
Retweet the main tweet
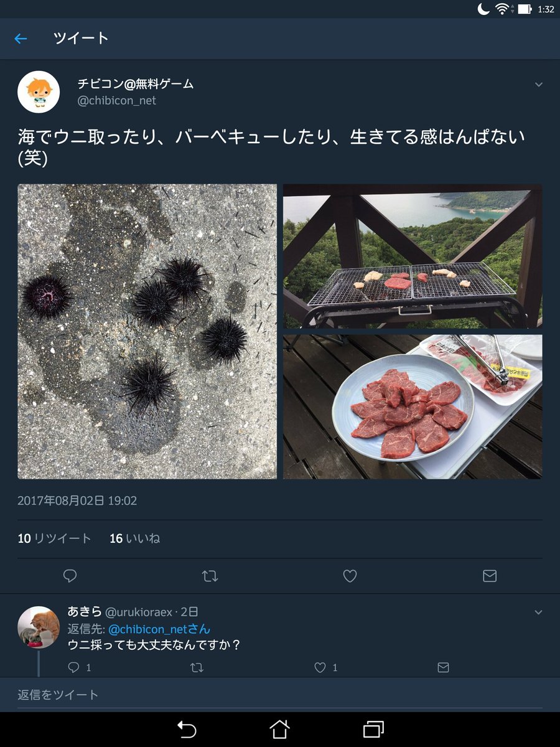[x=210, y=576]
